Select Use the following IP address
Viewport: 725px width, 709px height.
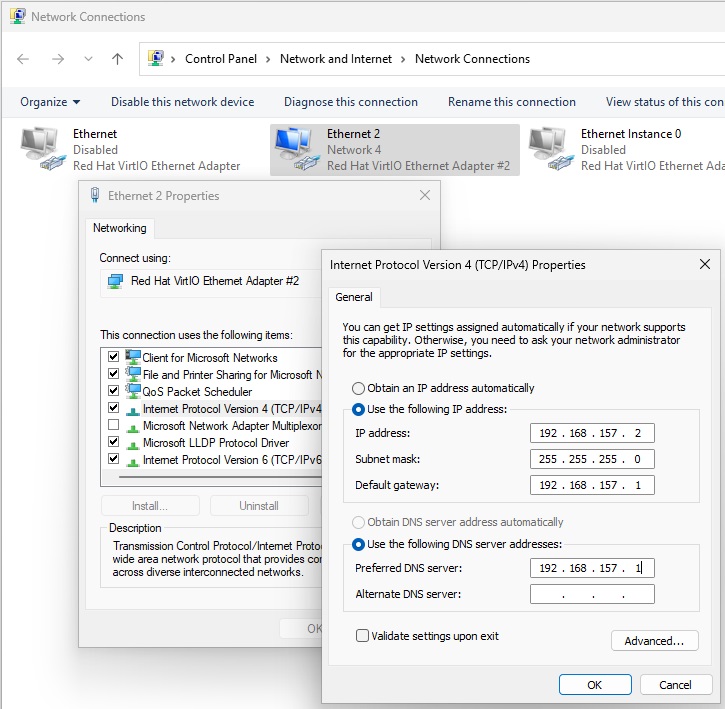430,409
